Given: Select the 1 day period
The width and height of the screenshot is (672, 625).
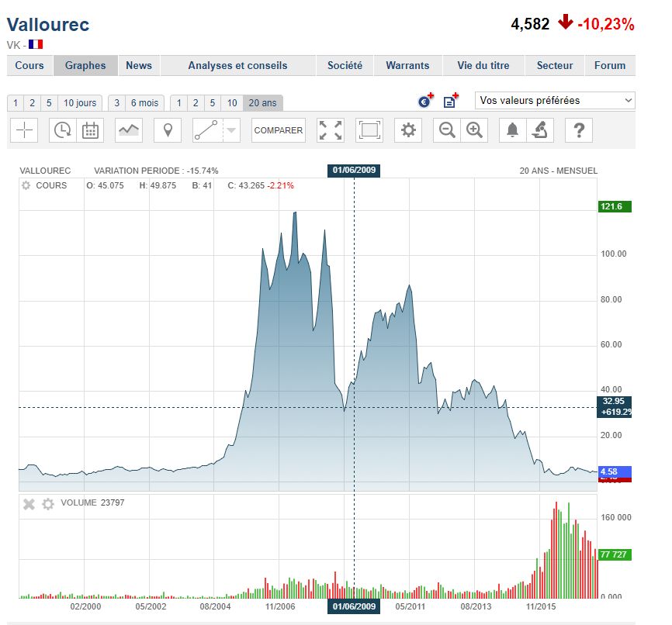Looking at the screenshot, I should click(16, 103).
